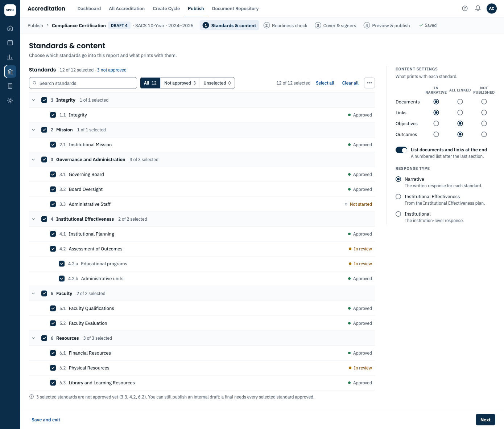Click Save and exit
This screenshot has width=504, height=429.
[x=46, y=420]
